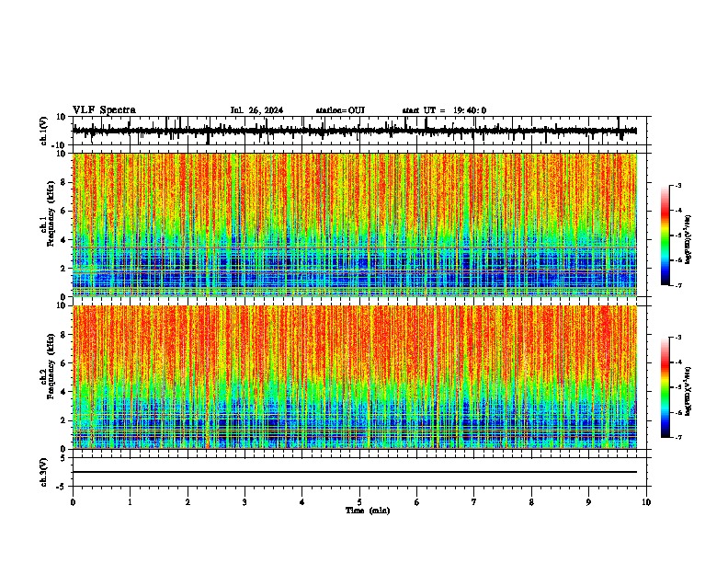
Task: Click the "ch.1(V)" waveform axis label
Action: coord(43,131)
